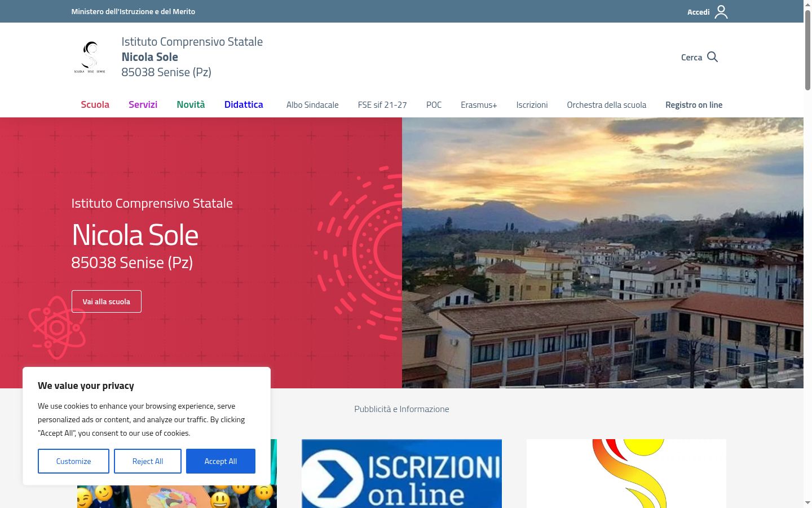Visit the Erasmus+ page
Viewport: 812px width, 508px height.
(479, 105)
